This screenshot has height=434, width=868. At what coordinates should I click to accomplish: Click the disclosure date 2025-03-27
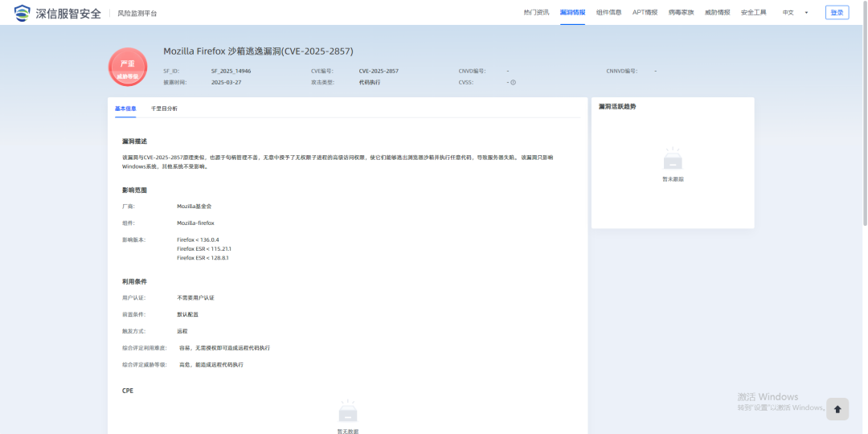coord(227,83)
